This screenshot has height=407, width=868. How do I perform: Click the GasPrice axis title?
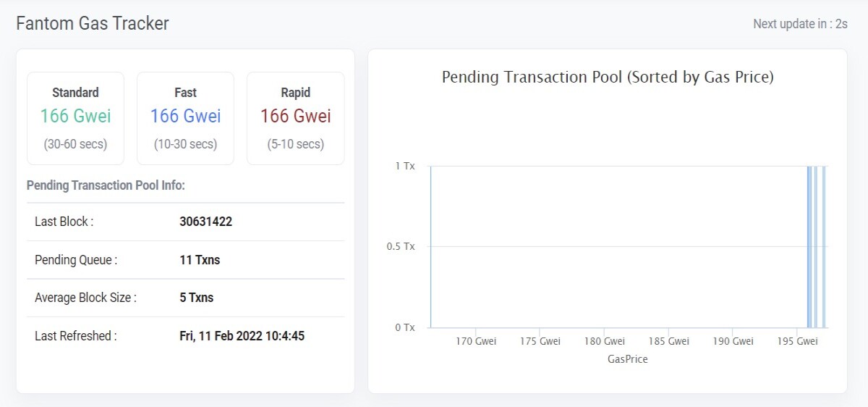(x=628, y=359)
